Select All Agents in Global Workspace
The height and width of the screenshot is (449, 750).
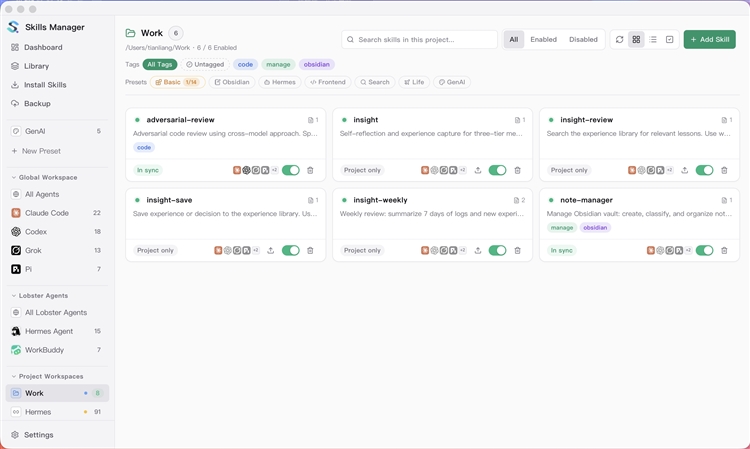point(57,195)
